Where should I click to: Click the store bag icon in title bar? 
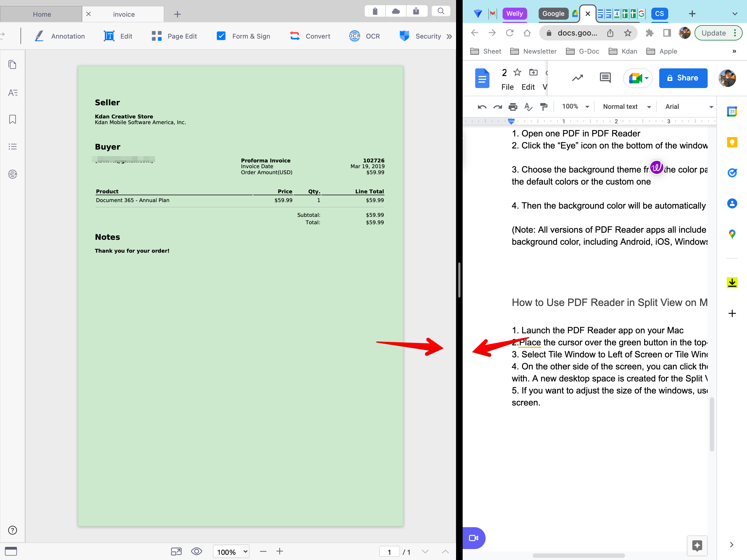click(375, 11)
